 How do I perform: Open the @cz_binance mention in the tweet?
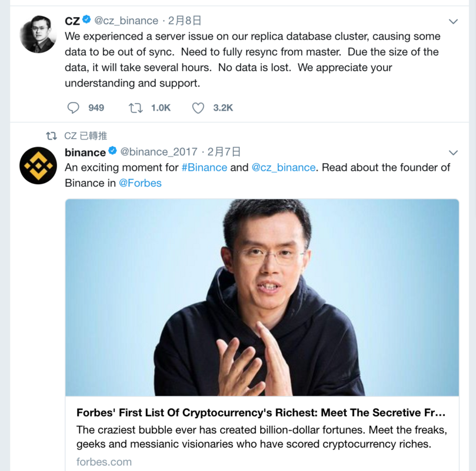(x=284, y=167)
